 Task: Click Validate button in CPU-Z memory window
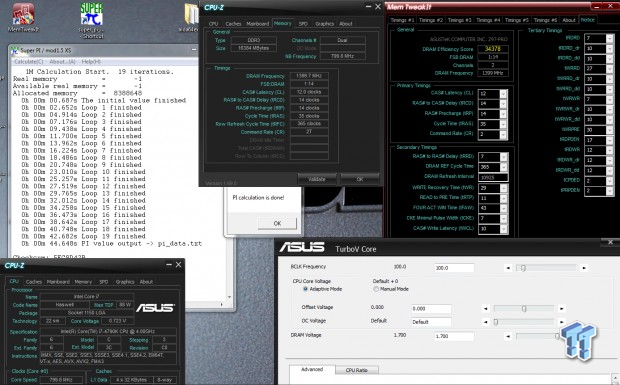click(317, 179)
